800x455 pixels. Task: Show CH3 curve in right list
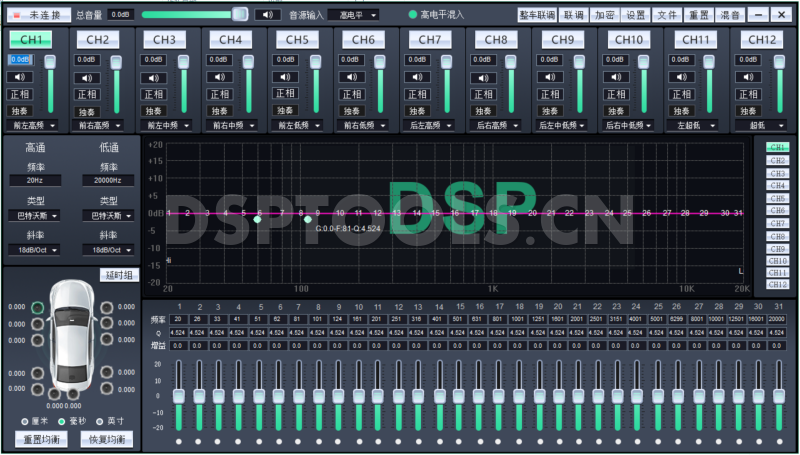(777, 173)
